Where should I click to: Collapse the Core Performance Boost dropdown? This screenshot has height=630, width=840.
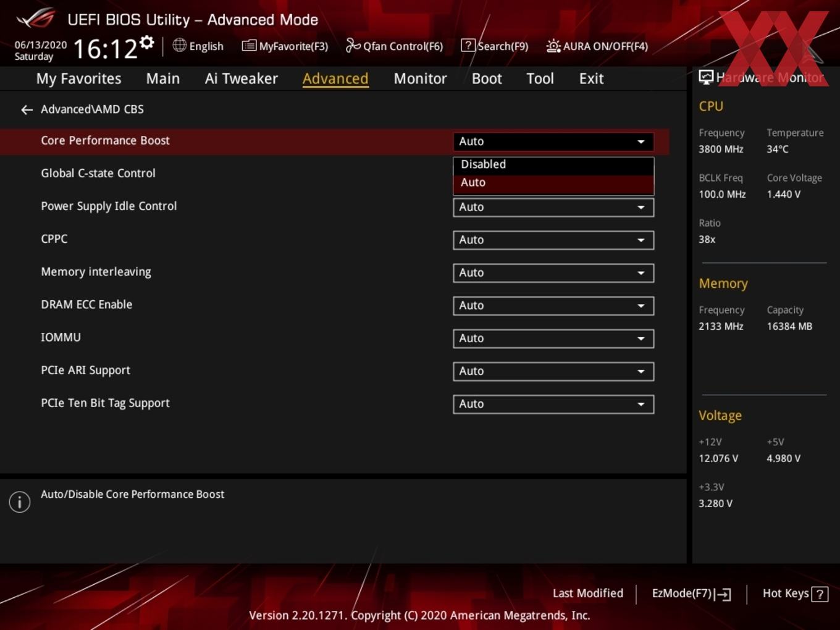(553, 141)
